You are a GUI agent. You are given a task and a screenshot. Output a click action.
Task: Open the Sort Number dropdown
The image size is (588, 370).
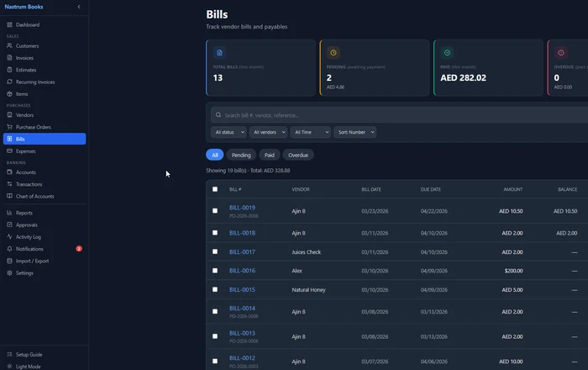click(354, 132)
